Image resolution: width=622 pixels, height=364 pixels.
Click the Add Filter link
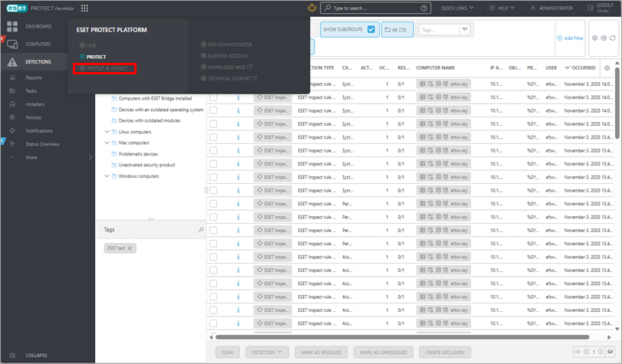coord(570,38)
